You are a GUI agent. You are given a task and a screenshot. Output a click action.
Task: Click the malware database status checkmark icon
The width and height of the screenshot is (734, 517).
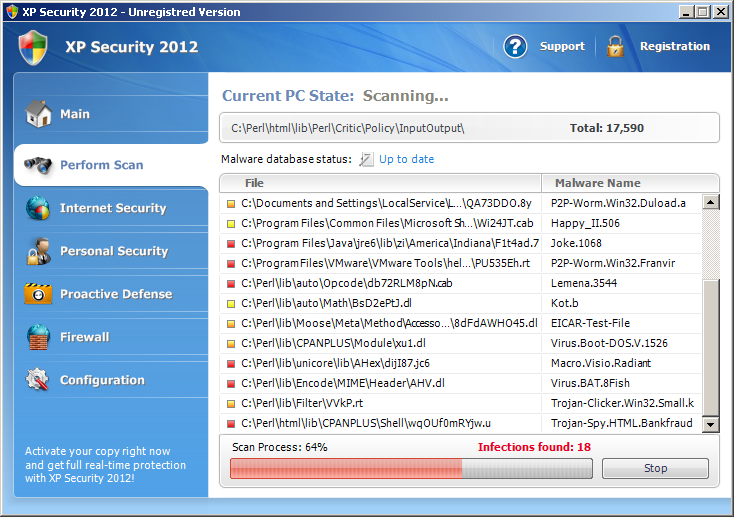pyautogui.click(x=366, y=159)
